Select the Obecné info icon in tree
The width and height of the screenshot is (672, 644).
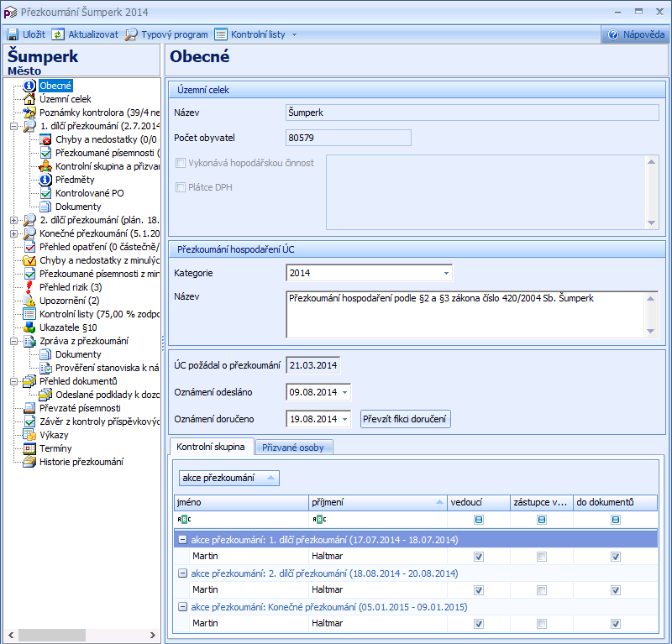click(29, 86)
